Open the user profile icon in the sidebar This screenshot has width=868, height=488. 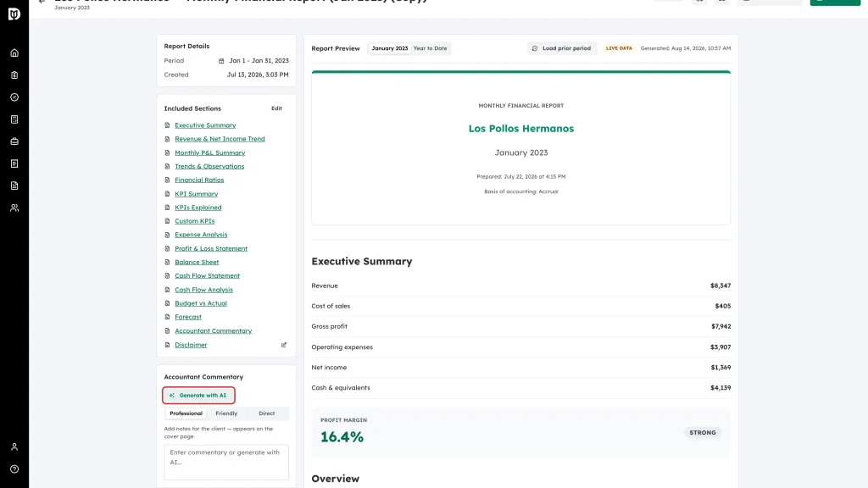(14, 447)
